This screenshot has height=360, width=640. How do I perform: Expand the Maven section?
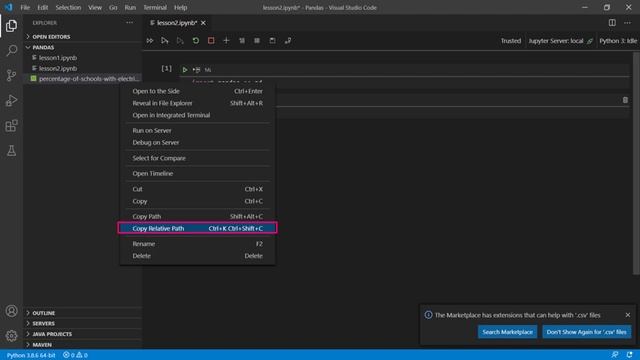[82, 344]
